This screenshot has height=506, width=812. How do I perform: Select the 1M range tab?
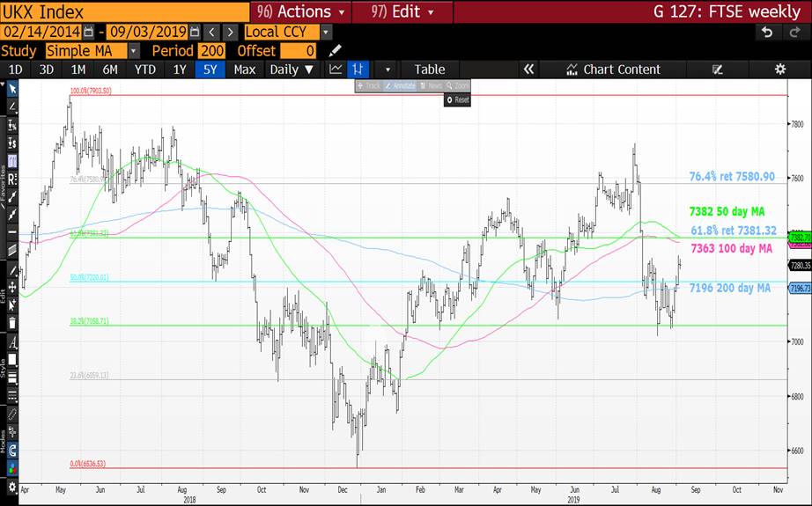click(x=78, y=70)
